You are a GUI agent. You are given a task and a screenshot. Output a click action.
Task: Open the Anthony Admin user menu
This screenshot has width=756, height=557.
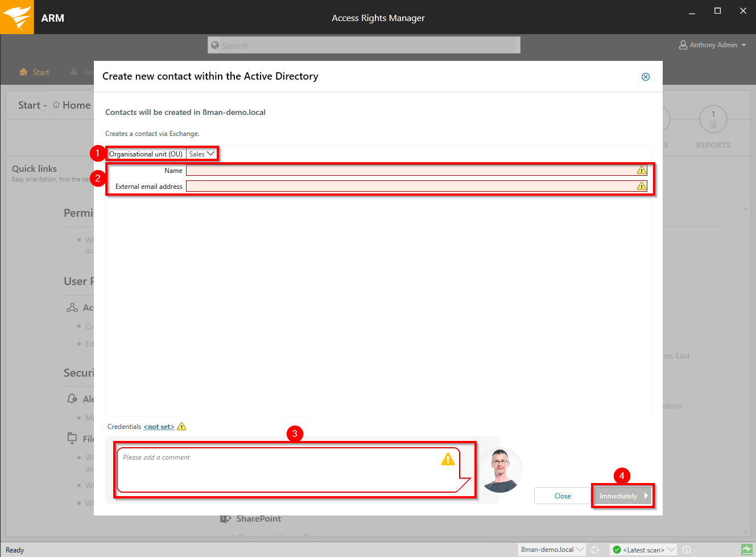point(713,45)
